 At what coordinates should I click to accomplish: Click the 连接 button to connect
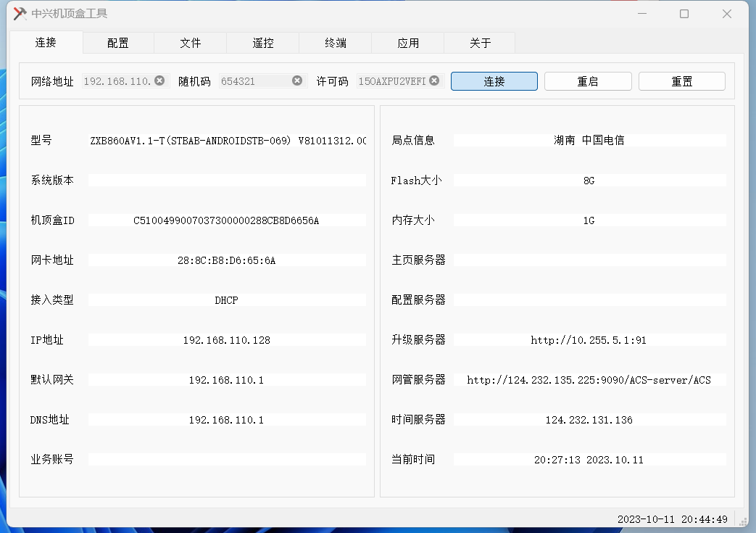(494, 80)
